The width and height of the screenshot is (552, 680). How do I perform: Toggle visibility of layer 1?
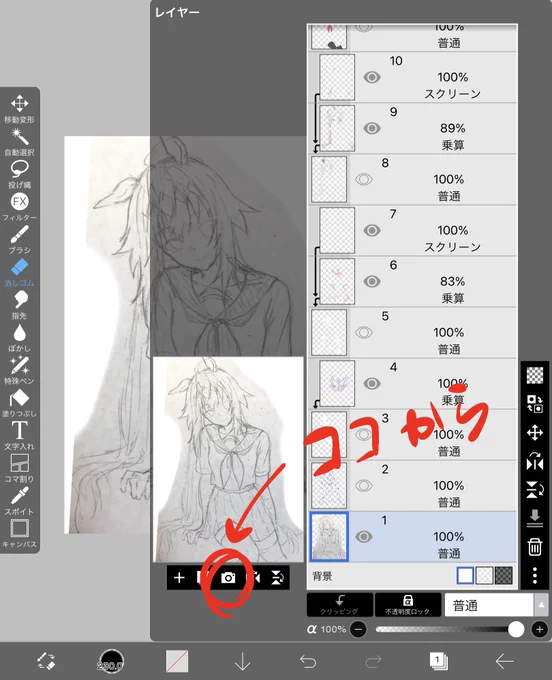point(364,536)
